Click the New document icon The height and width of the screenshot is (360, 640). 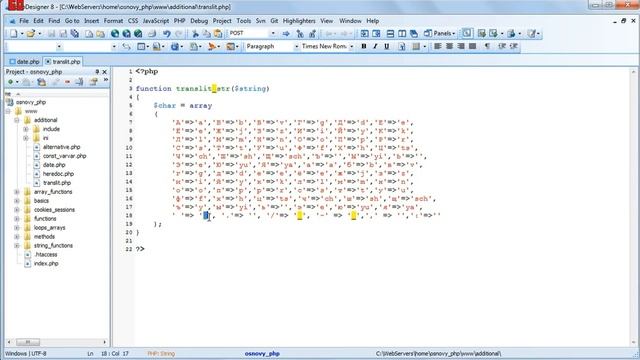[x=13, y=33]
